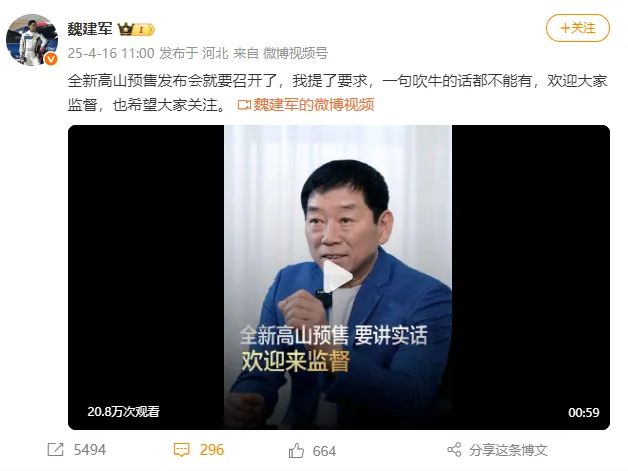628x471 pixels.
Task: Follow the user with +关注 button
Action: tap(578, 28)
